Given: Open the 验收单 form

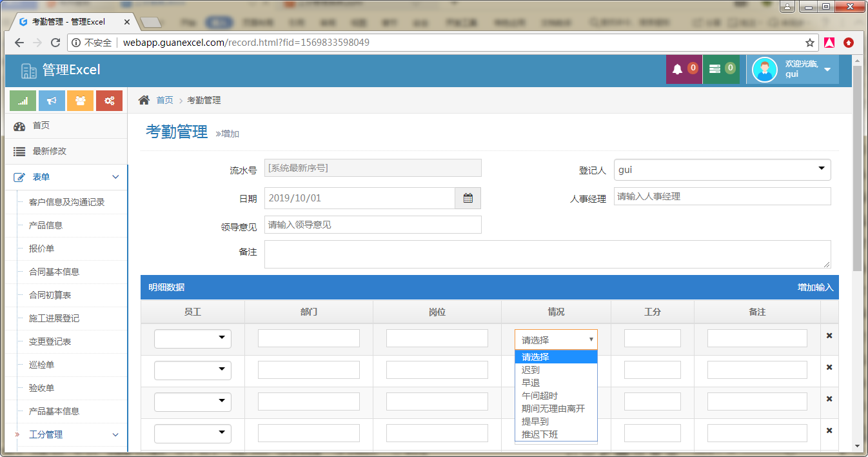Looking at the screenshot, I should click(x=41, y=388).
